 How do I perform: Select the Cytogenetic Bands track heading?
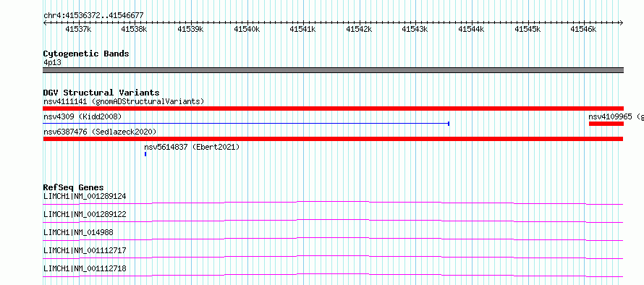pos(86,54)
